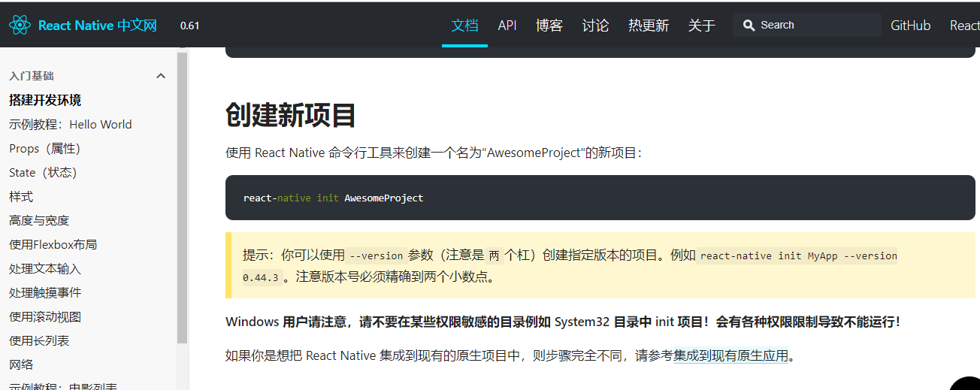Open 网络 sidebar page
The width and height of the screenshot is (980, 390).
(21, 364)
